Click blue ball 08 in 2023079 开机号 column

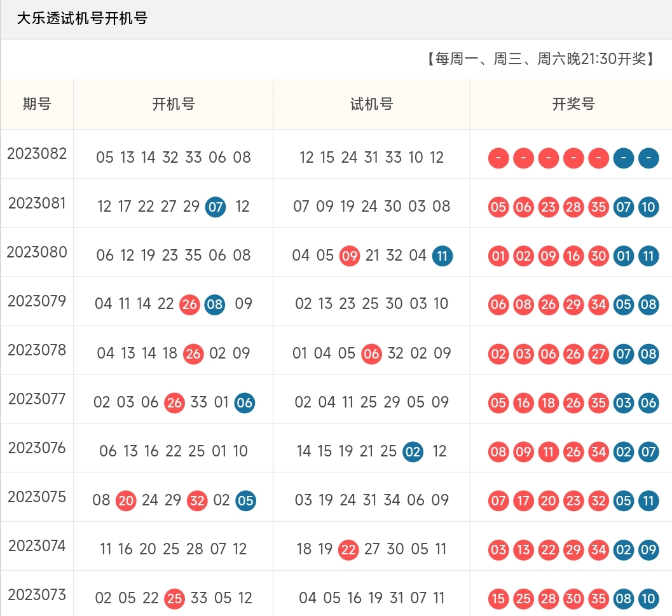(215, 305)
